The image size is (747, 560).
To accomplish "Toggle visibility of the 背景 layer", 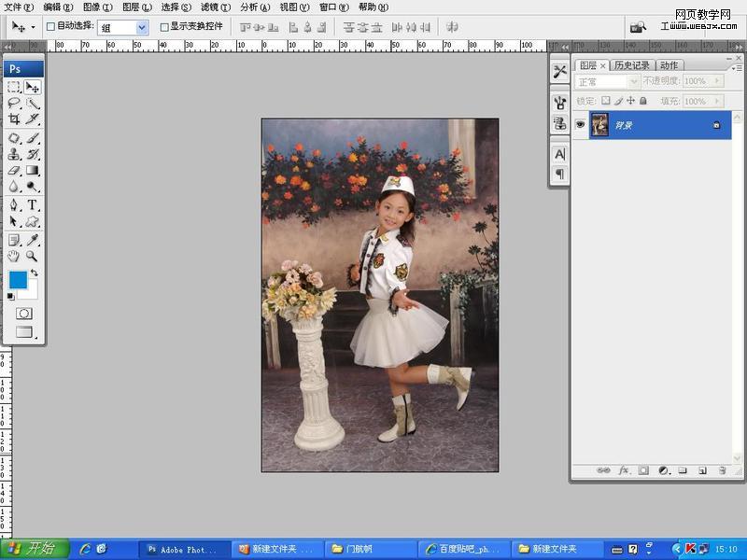I will (581, 124).
